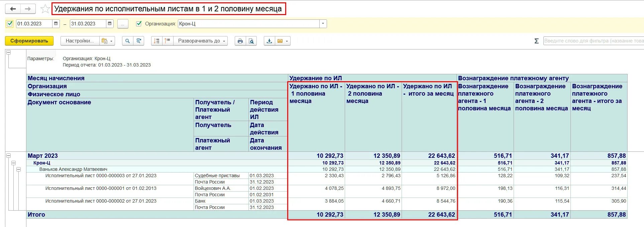Select row Исполнительный лист 0000-000001 от 01.02.2013

click(101, 188)
